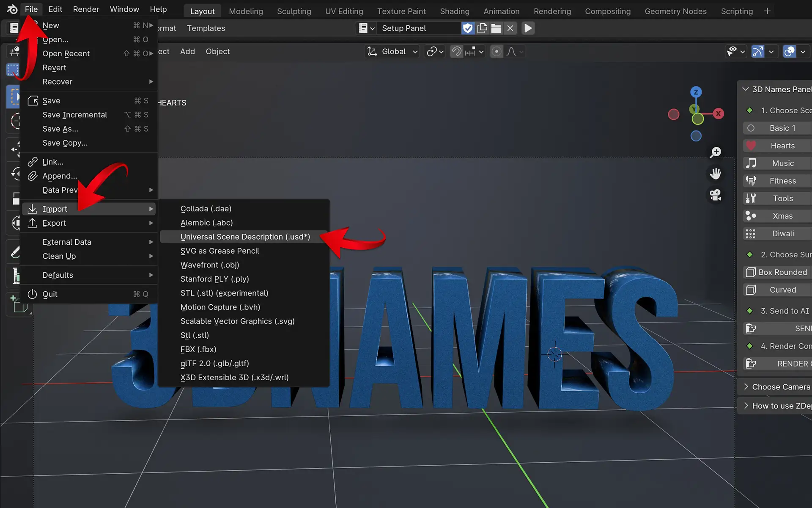Click the SEND to AI button
This screenshot has height=508, width=812.
pyautogui.click(x=777, y=329)
